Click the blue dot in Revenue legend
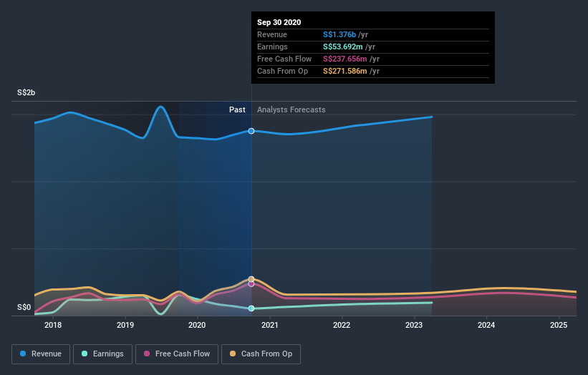The image size is (588, 375). coord(23,354)
